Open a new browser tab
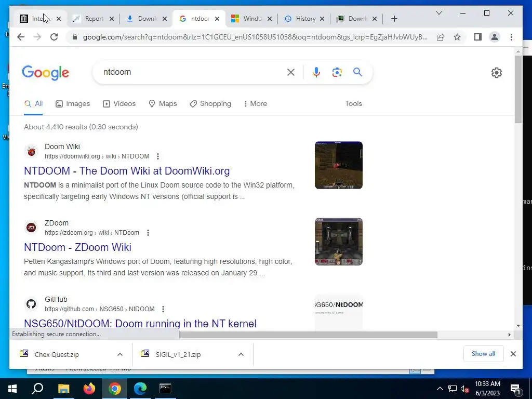532x399 pixels. pos(394,19)
